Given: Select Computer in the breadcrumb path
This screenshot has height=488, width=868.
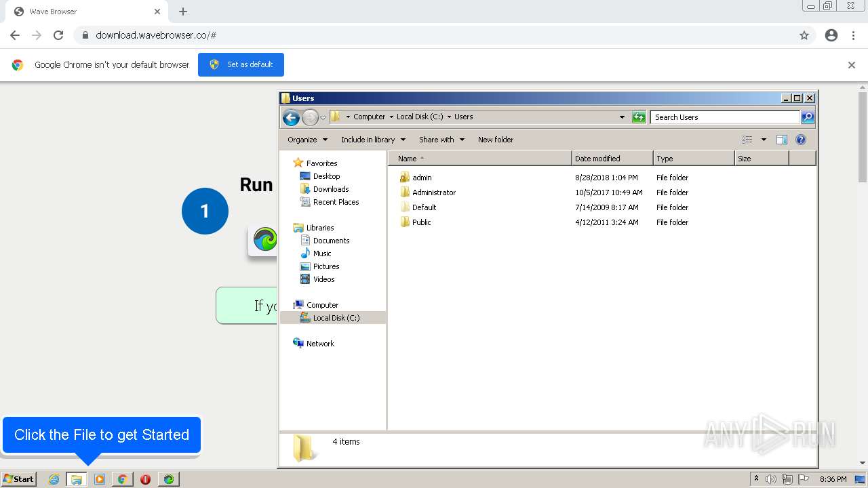Looking at the screenshot, I should click(x=369, y=117).
